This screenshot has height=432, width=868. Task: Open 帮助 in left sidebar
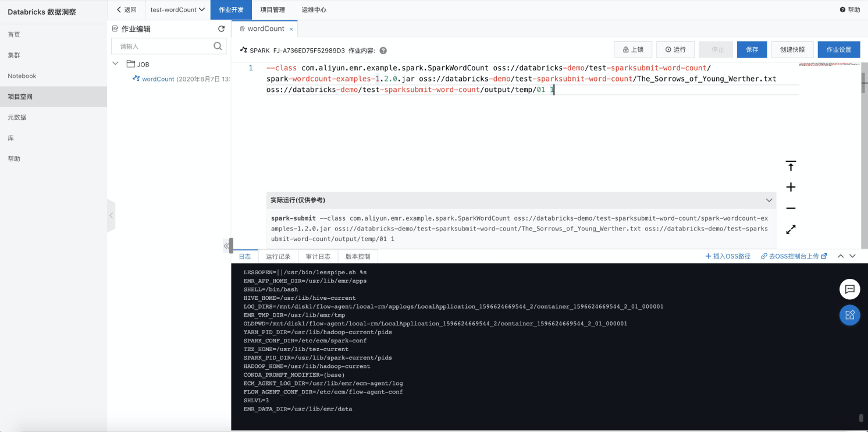[54, 158]
